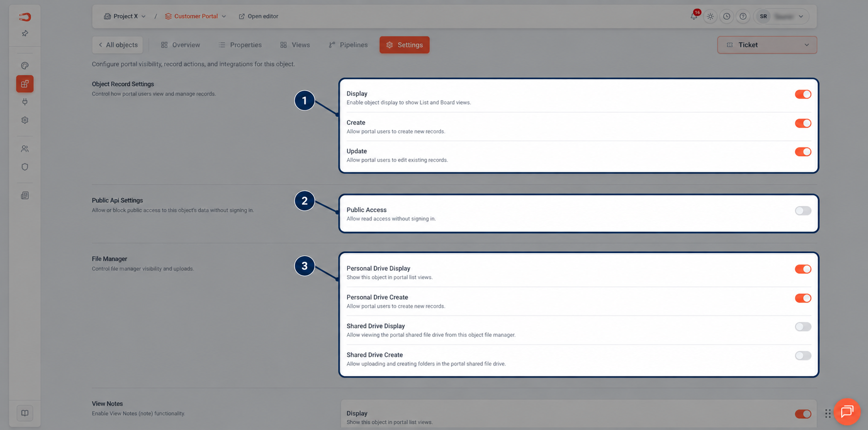Screen dimensions: 868x430
Task: Enable Shared Drive Create switch
Action: point(803,355)
